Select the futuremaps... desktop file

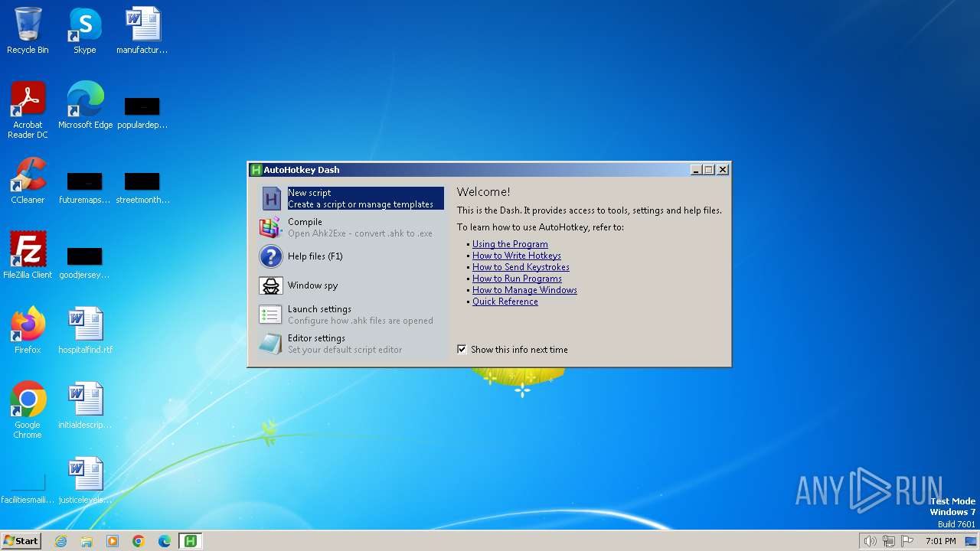(85, 187)
